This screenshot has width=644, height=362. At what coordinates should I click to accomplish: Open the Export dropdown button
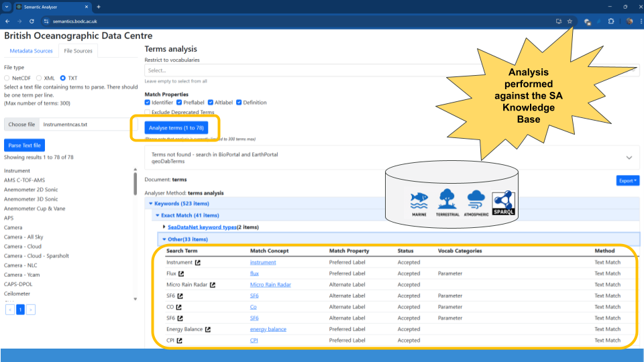coord(628,180)
